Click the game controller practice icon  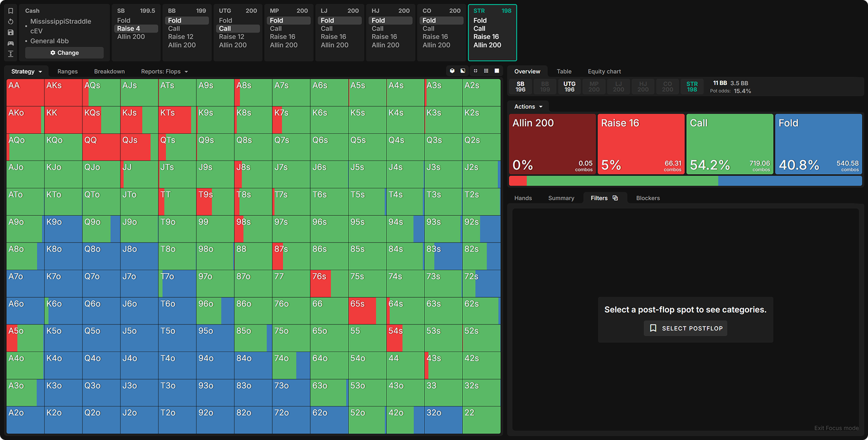[10, 43]
